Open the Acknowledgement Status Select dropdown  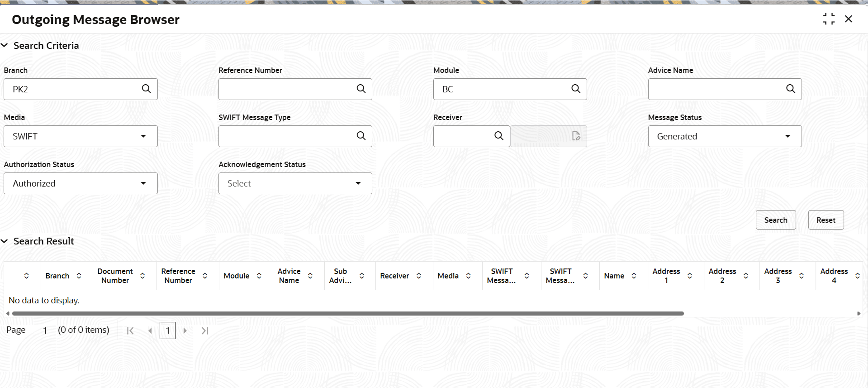click(x=295, y=183)
